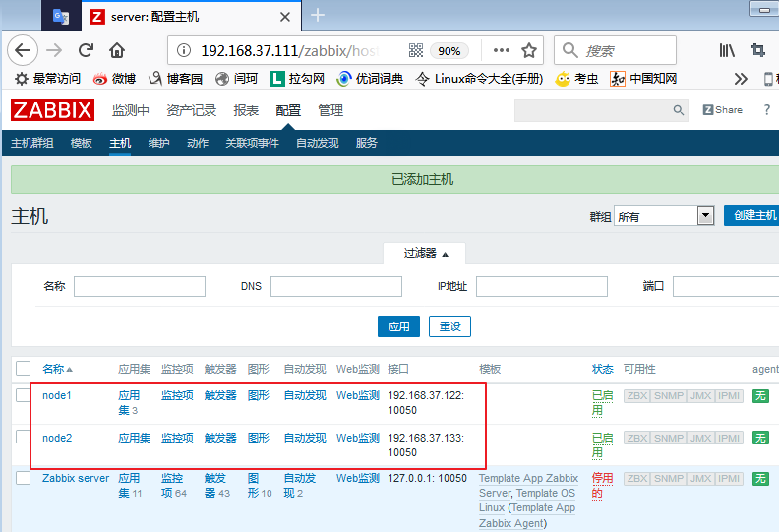Check the node2 row checkbox
Screen dimensions: 779x532
pyautogui.click(x=23, y=438)
